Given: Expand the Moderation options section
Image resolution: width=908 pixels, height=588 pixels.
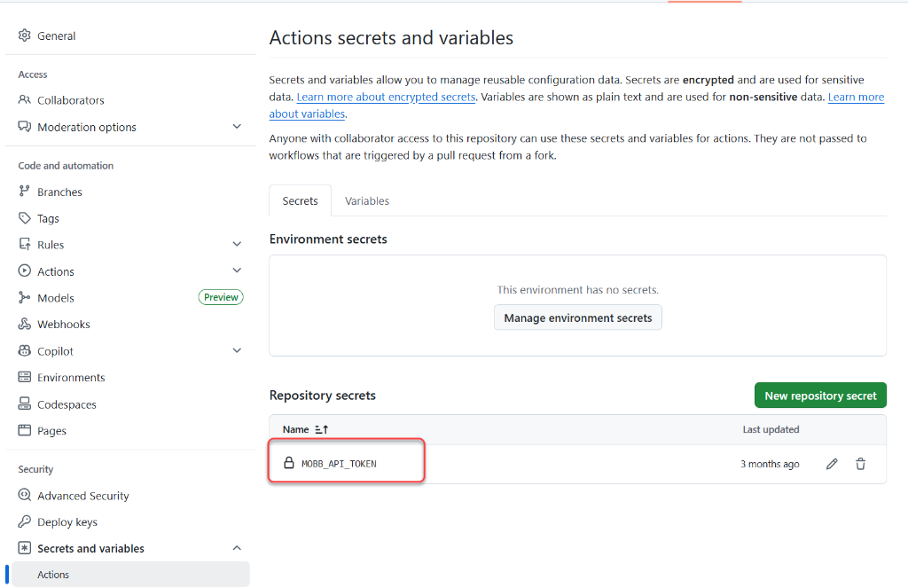Looking at the screenshot, I should 237,127.
